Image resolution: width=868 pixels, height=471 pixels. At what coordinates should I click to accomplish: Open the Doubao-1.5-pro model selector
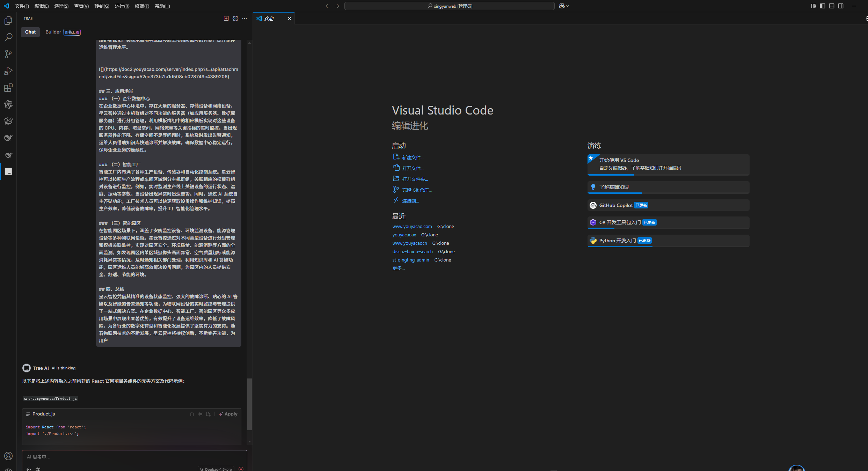[x=216, y=469]
